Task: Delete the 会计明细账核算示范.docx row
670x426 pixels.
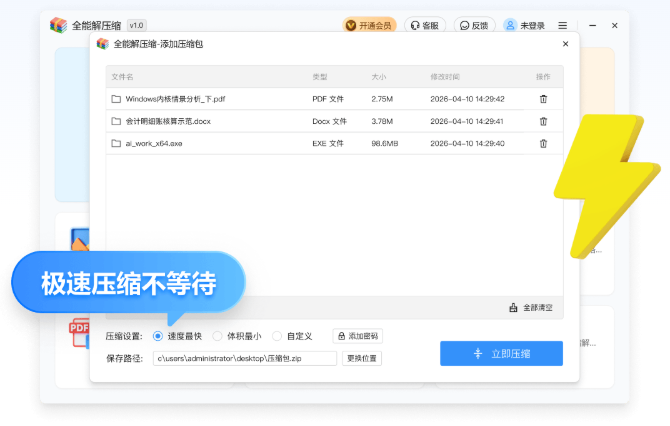Action: [543, 121]
